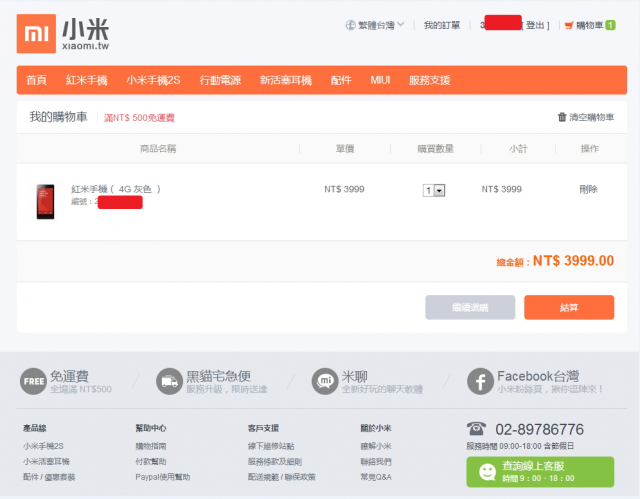This screenshot has height=499, width=640.
Task: Click the MiTalk chat bubble icon
Action: point(325,381)
